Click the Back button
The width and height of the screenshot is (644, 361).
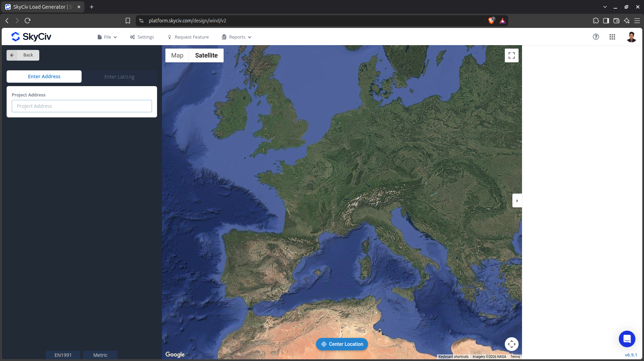point(23,55)
